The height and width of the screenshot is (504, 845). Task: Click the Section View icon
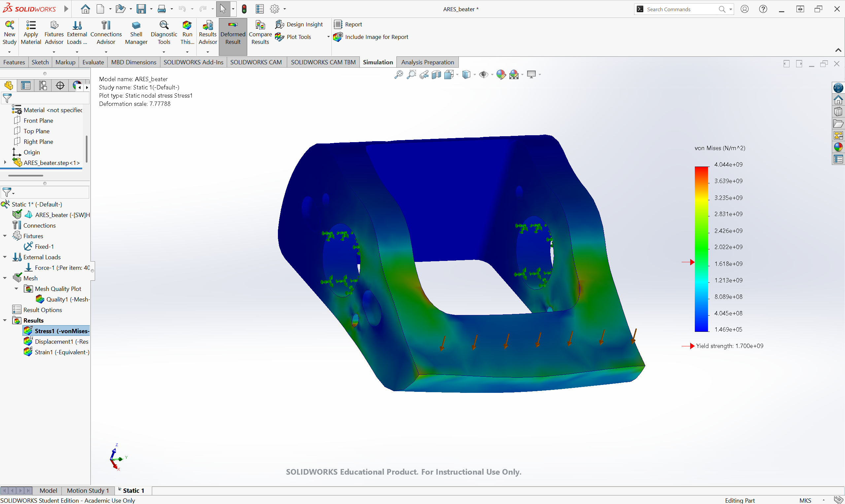point(436,74)
